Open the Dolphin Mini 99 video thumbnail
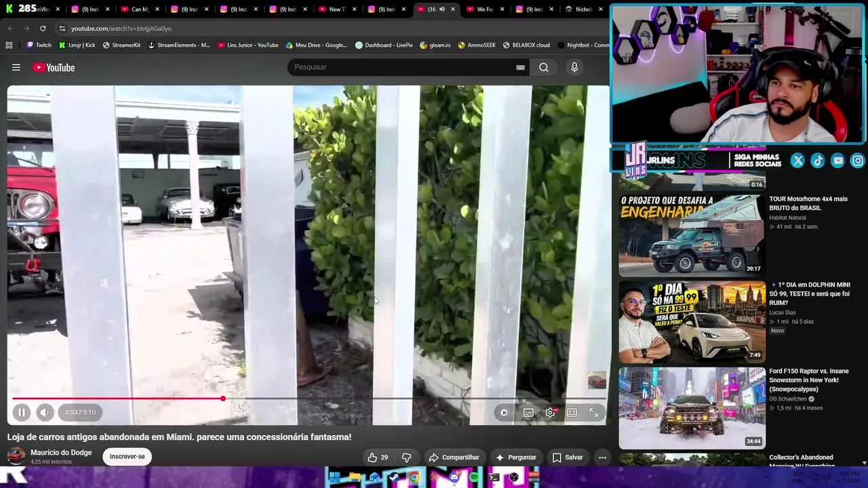 [692, 322]
